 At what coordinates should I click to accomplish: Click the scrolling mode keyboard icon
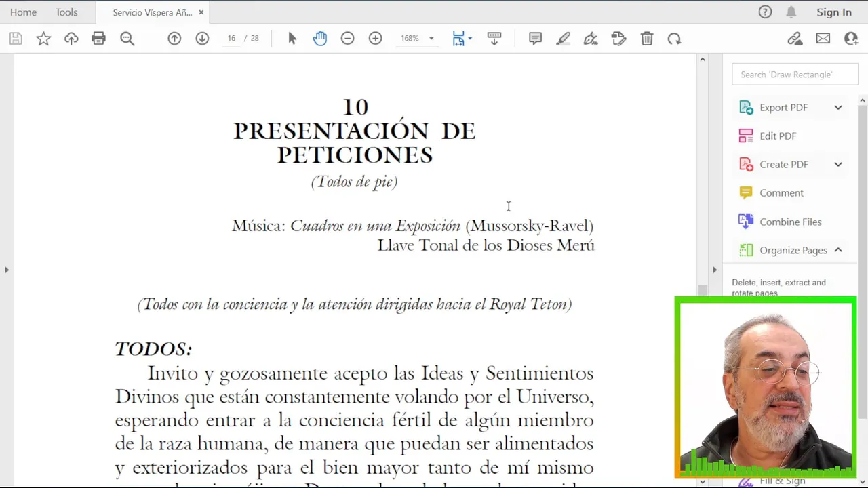tap(494, 39)
